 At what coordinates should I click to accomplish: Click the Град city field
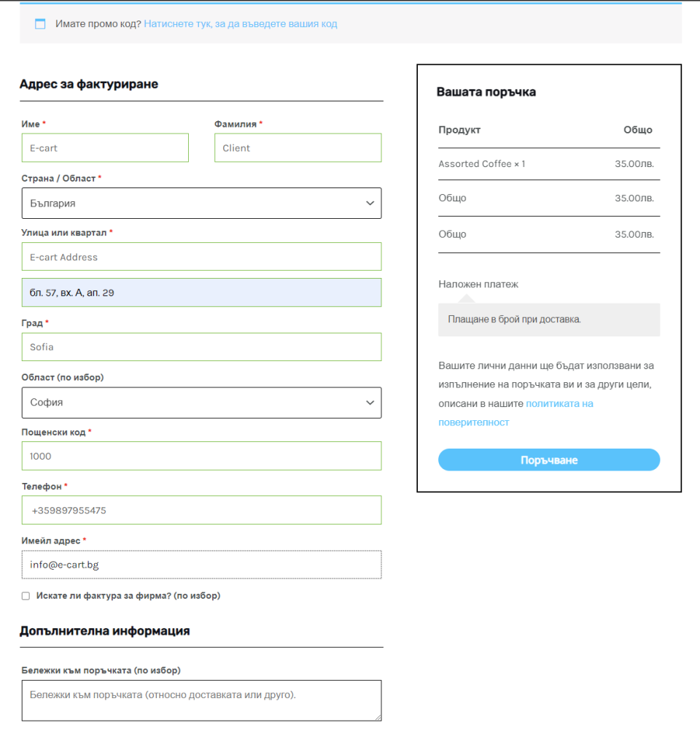(201, 347)
